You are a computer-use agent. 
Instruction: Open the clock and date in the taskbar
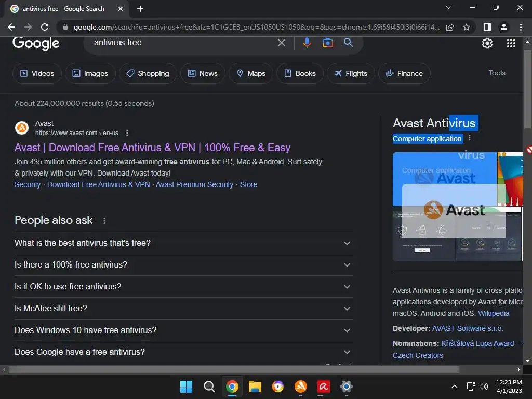tap(509, 387)
